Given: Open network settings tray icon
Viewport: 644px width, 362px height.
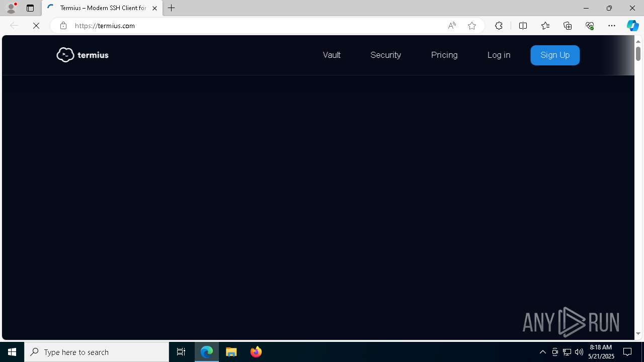Looking at the screenshot, I should tap(567, 352).
